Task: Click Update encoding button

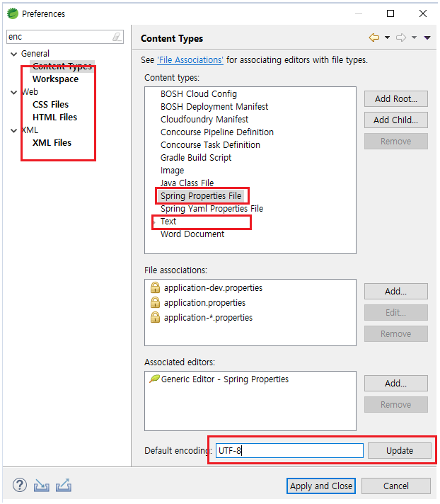Action: pos(400,451)
